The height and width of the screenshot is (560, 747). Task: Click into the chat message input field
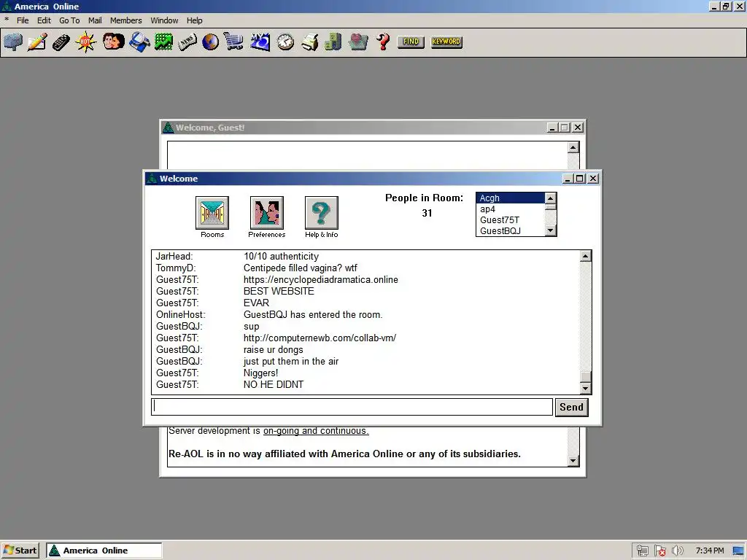[352, 407]
